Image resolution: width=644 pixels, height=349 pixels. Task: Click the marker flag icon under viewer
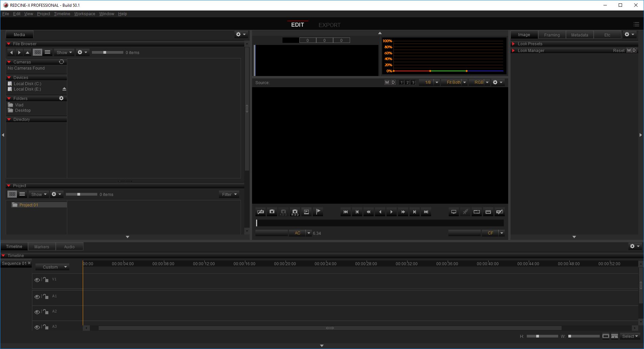[318, 212]
